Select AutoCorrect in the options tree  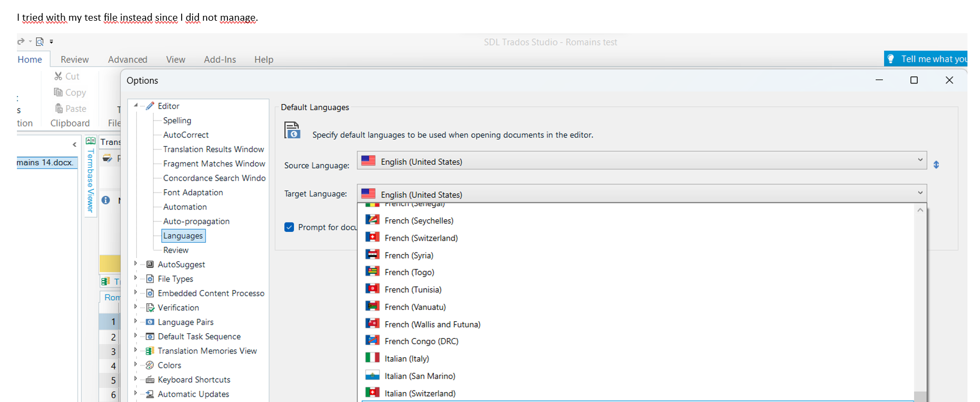click(x=186, y=135)
